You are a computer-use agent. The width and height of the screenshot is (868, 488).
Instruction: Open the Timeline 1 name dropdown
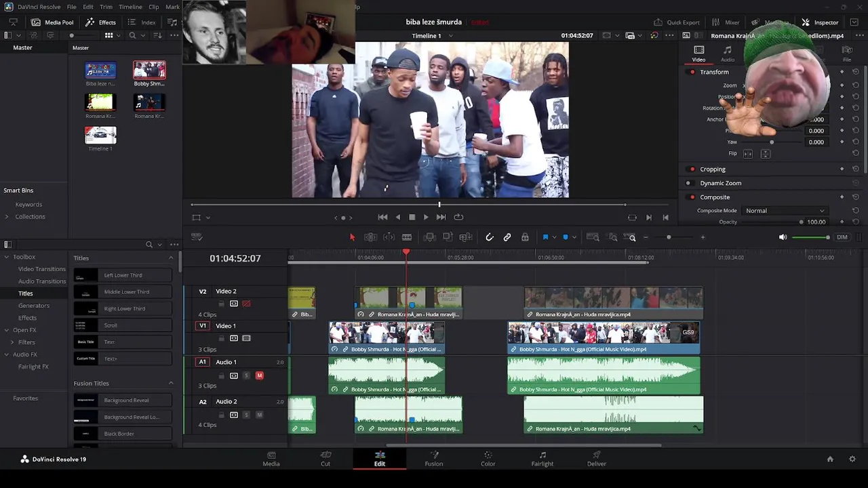click(x=451, y=35)
